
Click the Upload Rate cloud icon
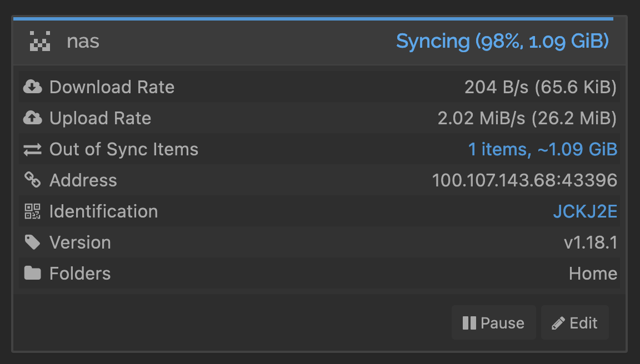[x=32, y=118]
